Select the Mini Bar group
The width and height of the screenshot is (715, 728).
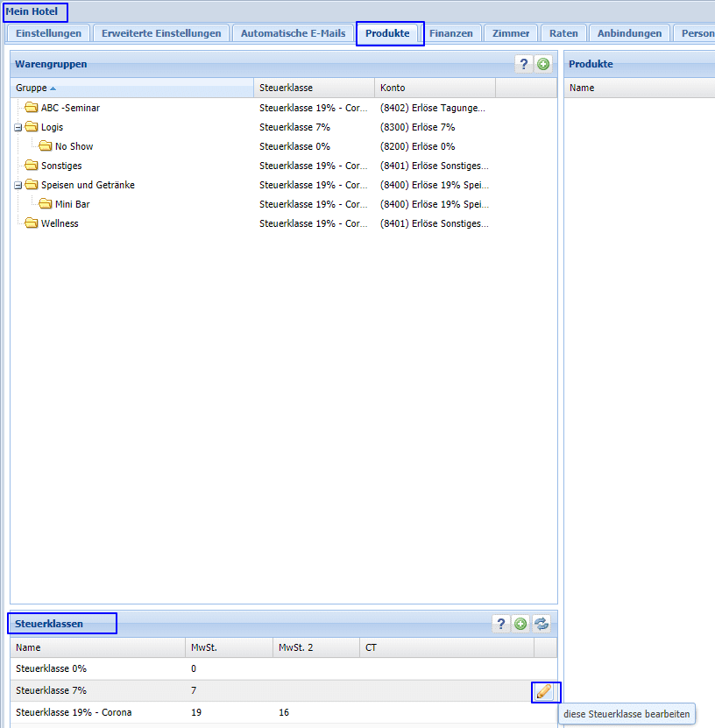72,204
